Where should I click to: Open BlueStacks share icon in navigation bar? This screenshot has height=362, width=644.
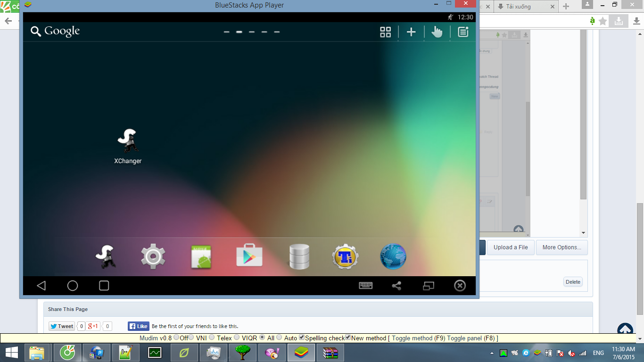397,286
